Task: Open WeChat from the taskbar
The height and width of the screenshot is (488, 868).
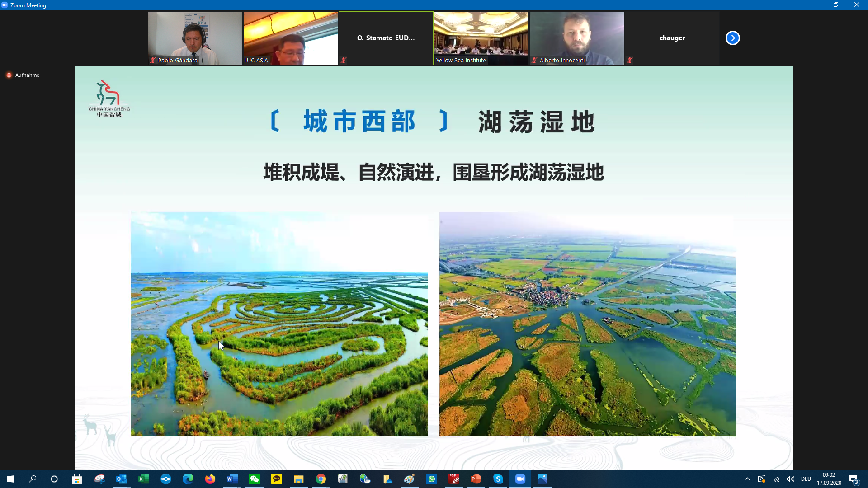Action: click(x=255, y=479)
